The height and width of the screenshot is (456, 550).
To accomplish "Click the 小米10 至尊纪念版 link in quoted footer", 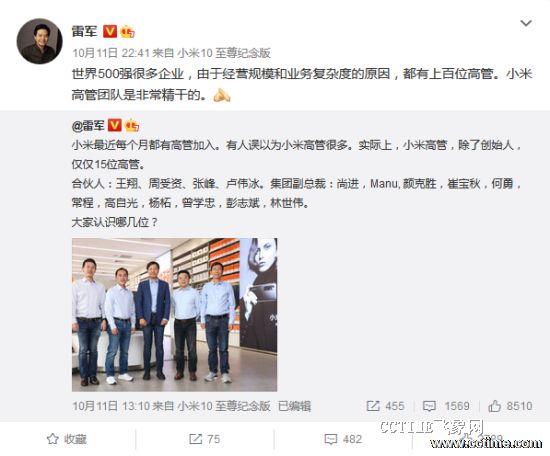I will 224,406.
